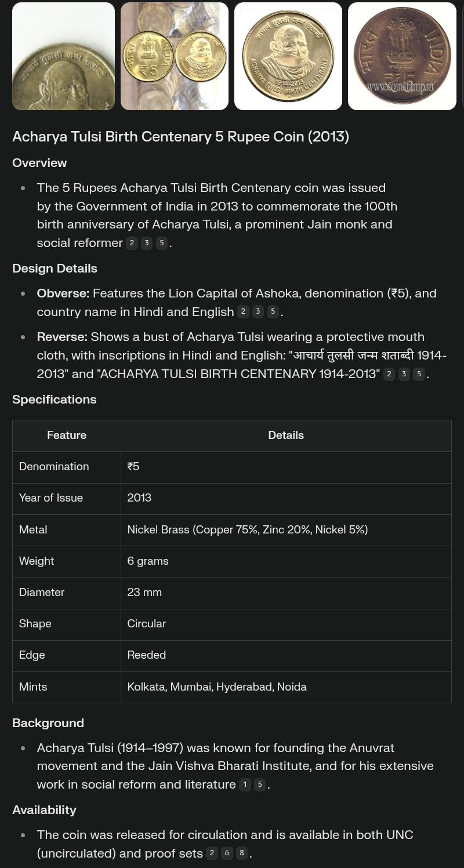Click citation 8 in the Availability bullet
Viewport: 464px width, 868px height.
pos(242,853)
